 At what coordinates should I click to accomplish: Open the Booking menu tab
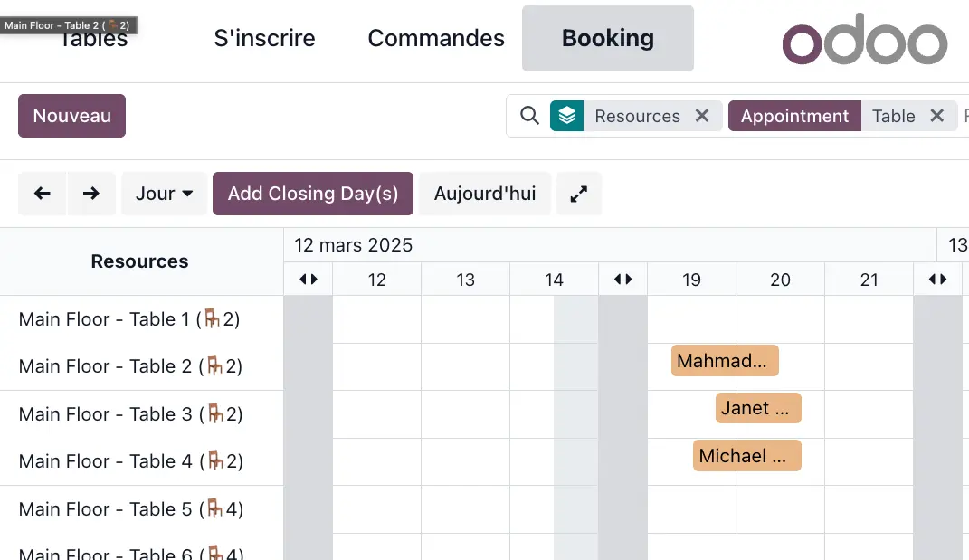tap(608, 38)
